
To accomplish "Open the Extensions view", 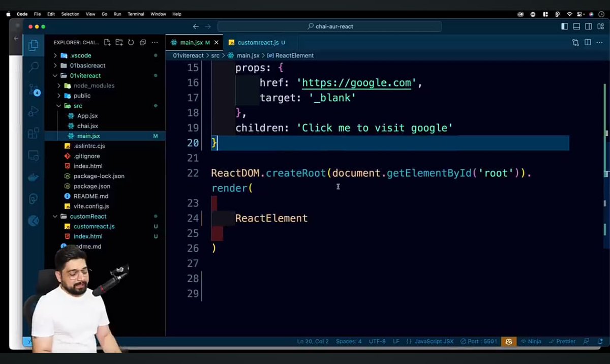I will tap(32, 134).
